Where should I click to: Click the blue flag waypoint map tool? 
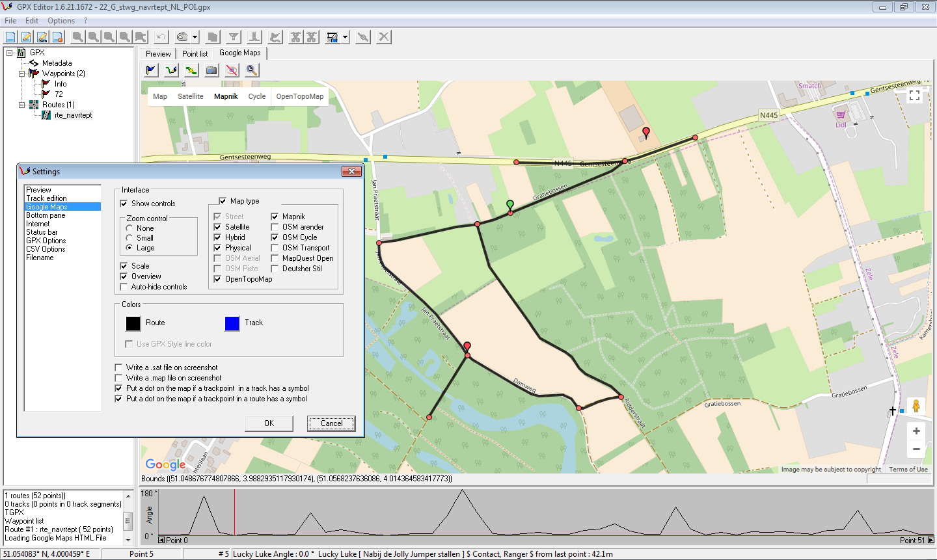[x=151, y=70]
